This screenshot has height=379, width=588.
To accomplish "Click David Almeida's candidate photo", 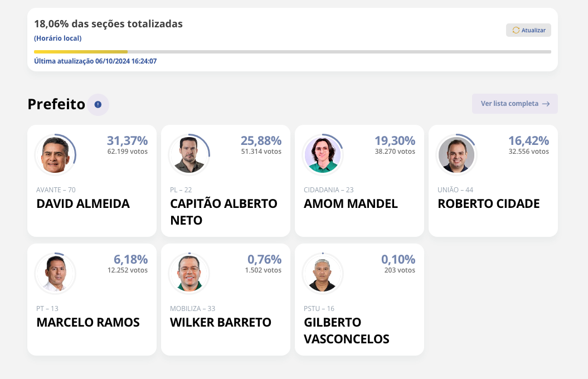I will 55,154.
